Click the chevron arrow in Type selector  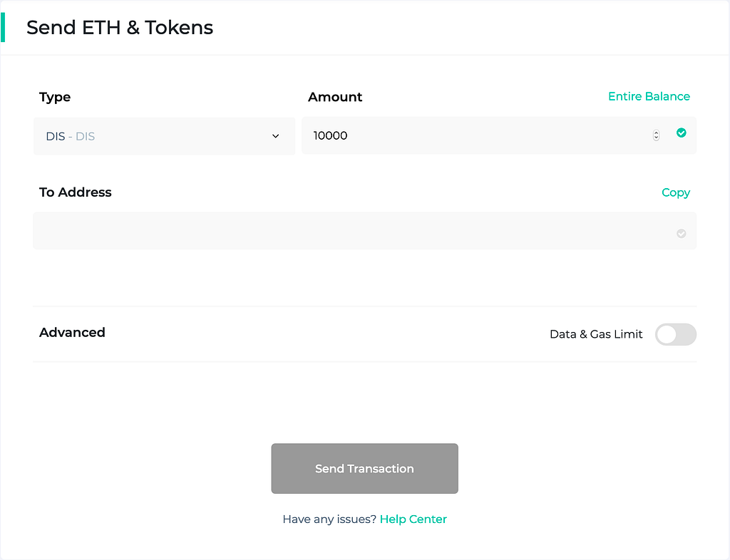coord(276,136)
